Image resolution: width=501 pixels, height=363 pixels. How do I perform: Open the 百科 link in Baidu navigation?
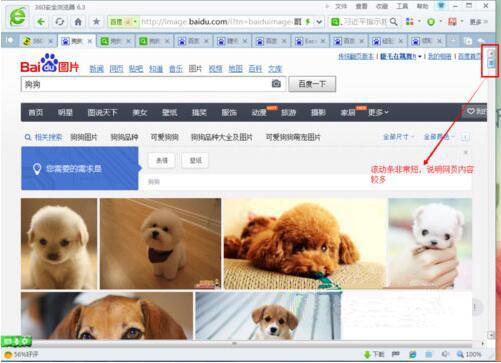(x=255, y=69)
